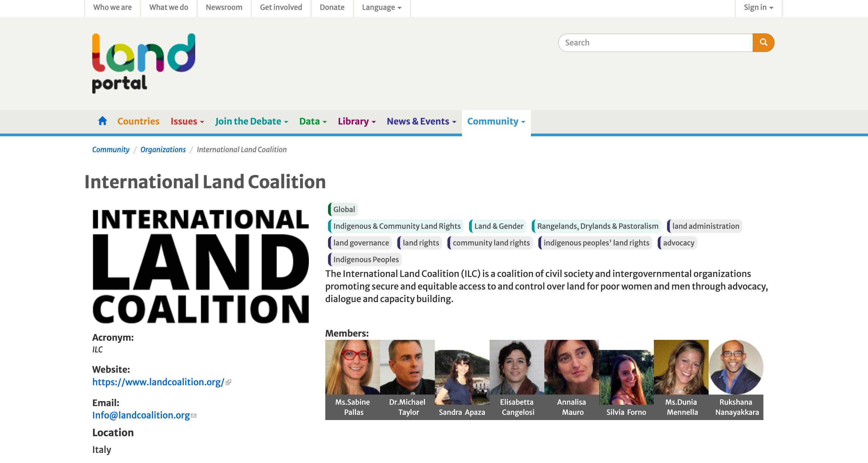Open Ms. Sabine Pallas member photo
Image resolution: width=868 pixels, height=463 pixels.
(x=352, y=367)
